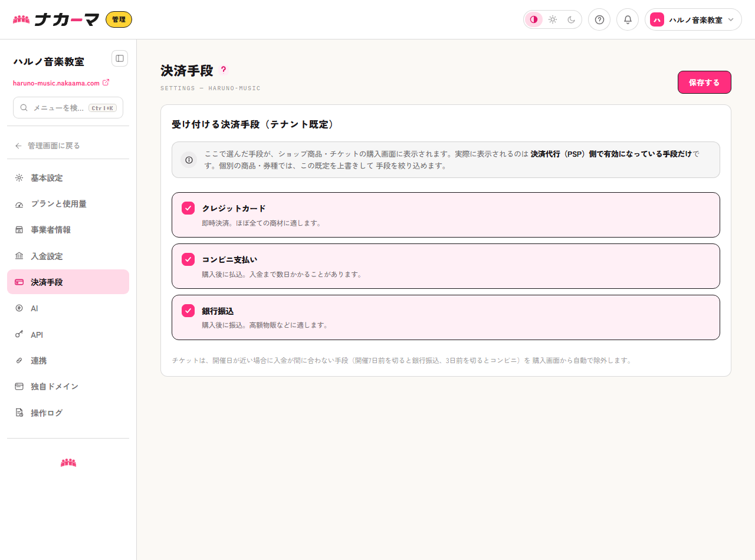The height and width of the screenshot is (560, 755).
Task: Open the ハルノ音楽教室 account dropdown
Action: [x=693, y=19]
